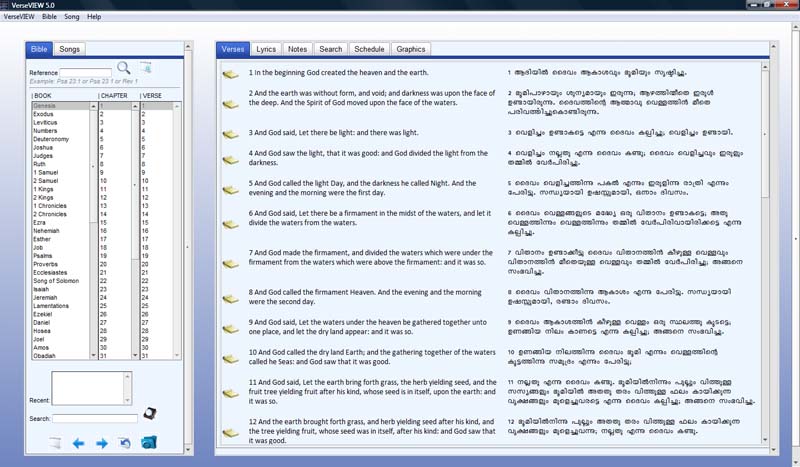The image size is (800, 467).
Task: Open the Graphics tab
Action: [410, 48]
